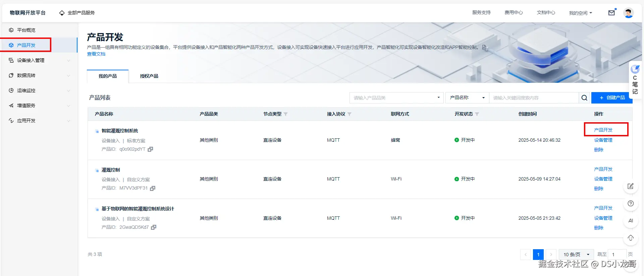Expand the 应用开发 sidebar menu
This screenshot has height=276, width=644.
40,121
